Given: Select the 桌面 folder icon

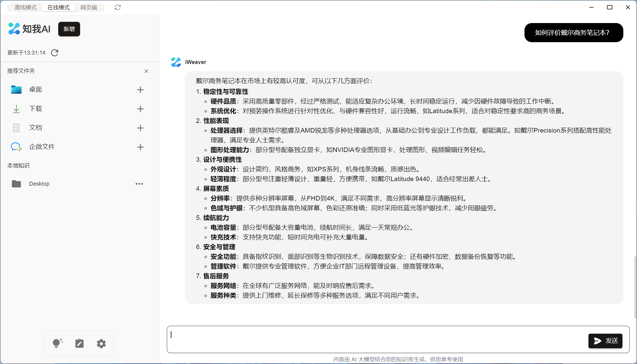Looking at the screenshot, I should [x=16, y=90].
